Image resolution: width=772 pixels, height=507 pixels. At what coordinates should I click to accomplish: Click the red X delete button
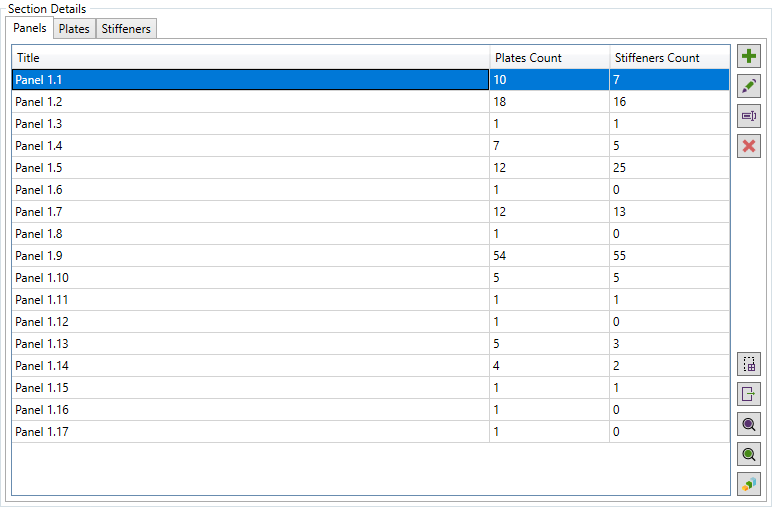(x=748, y=147)
